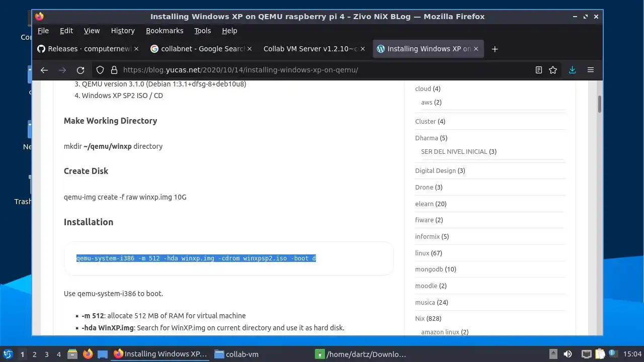Reload the current page
The image size is (644, 362).
point(80,70)
